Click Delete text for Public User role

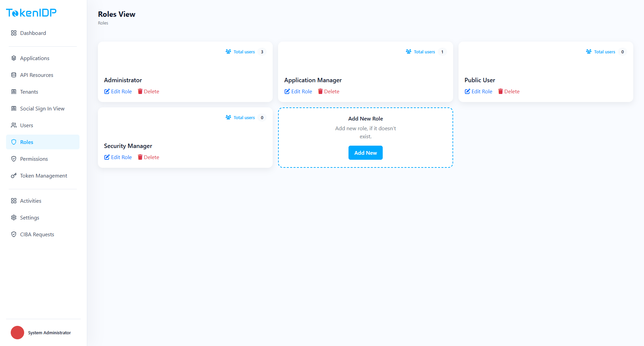(x=512, y=91)
